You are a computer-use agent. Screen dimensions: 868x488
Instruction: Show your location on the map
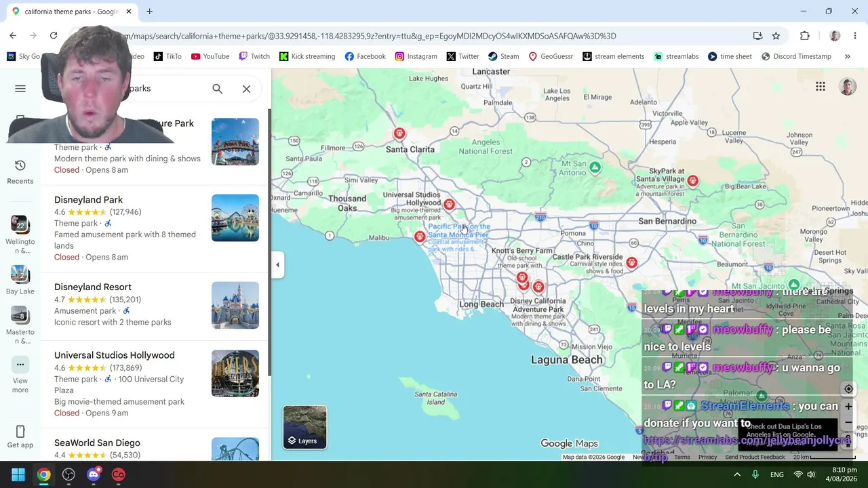848,389
